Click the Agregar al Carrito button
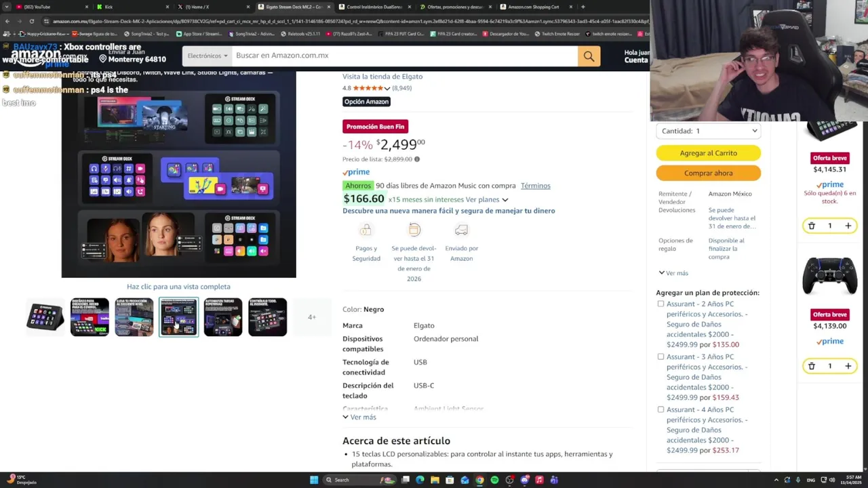The width and height of the screenshot is (868, 488). 709,153
